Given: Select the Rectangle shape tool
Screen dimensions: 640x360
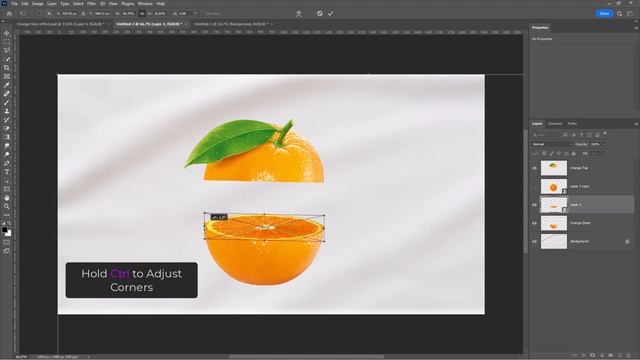Looking at the screenshot, I should [x=7, y=189].
